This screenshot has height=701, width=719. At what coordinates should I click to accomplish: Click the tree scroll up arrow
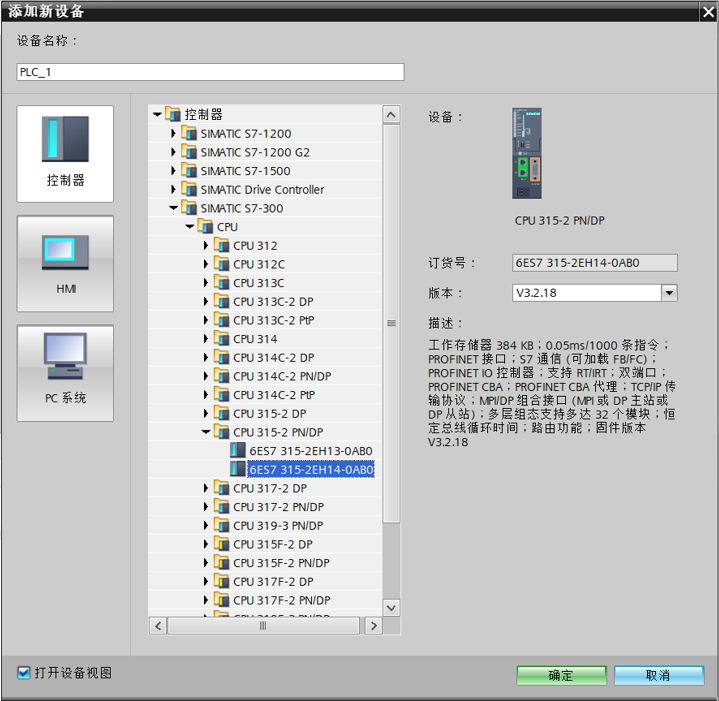pos(391,114)
